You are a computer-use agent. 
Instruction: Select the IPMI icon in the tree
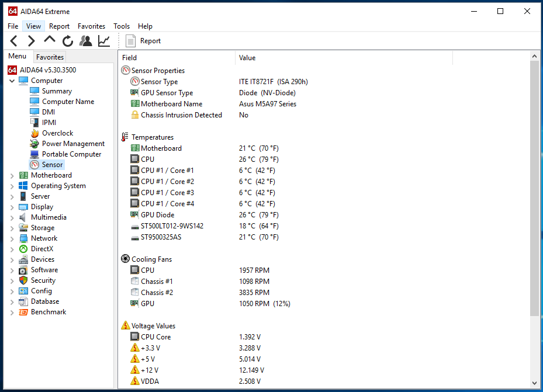pos(34,123)
